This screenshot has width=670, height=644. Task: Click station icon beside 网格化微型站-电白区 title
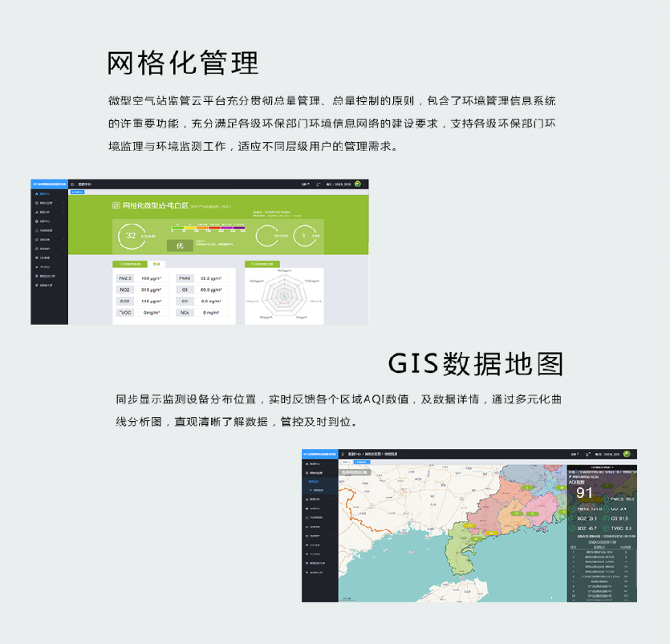coord(115,205)
